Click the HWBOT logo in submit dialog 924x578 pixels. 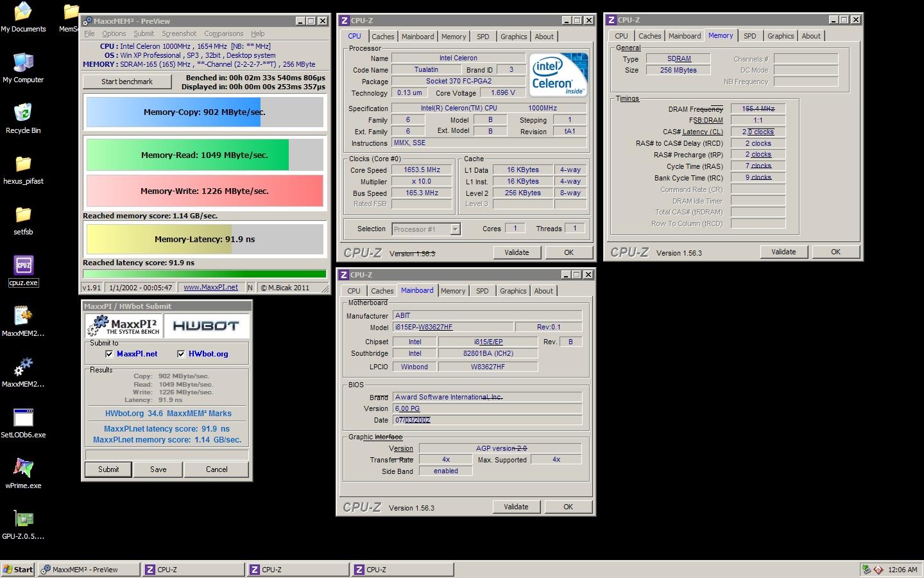205,326
